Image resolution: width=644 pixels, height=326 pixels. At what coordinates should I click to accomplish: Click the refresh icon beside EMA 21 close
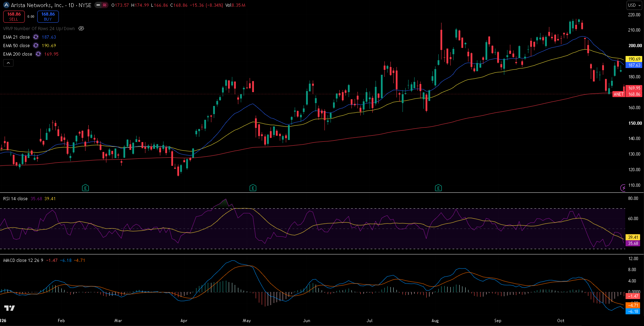pyautogui.click(x=36, y=37)
